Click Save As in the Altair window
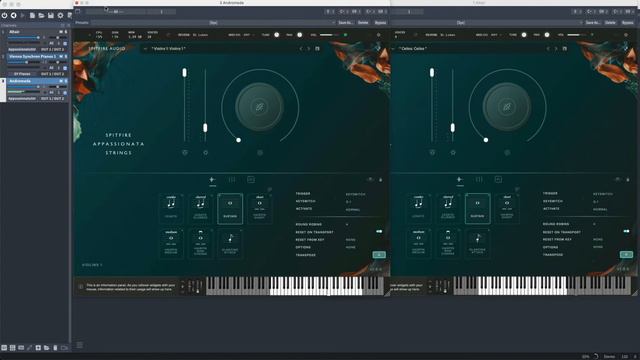The height and width of the screenshot is (360, 640). click(593, 23)
